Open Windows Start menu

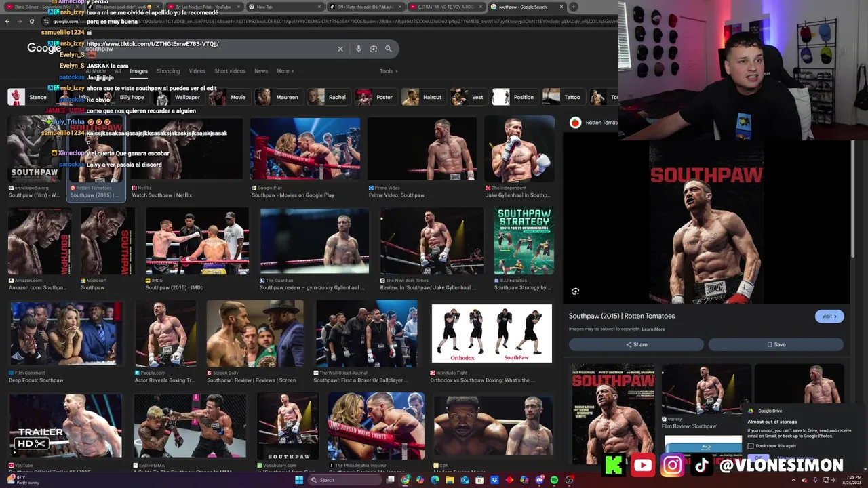click(298, 480)
